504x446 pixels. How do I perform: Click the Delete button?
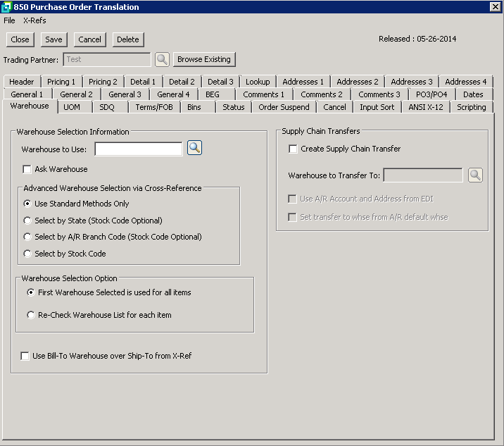point(127,39)
